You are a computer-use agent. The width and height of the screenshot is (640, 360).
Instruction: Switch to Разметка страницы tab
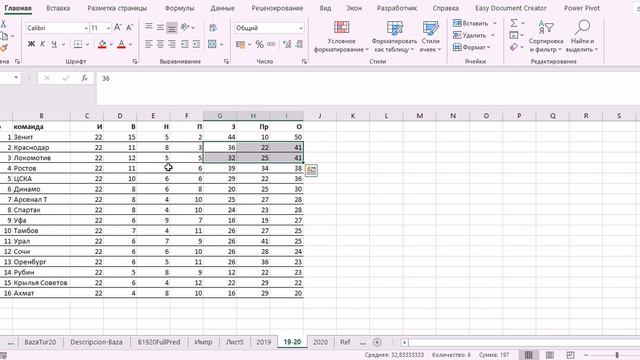click(117, 8)
